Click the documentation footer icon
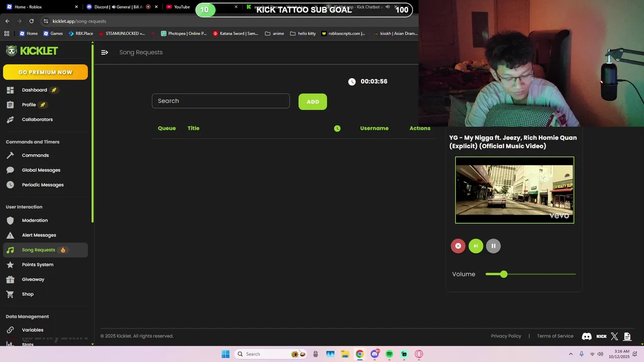This screenshot has width=644, height=362. pyautogui.click(x=627, y=336)
